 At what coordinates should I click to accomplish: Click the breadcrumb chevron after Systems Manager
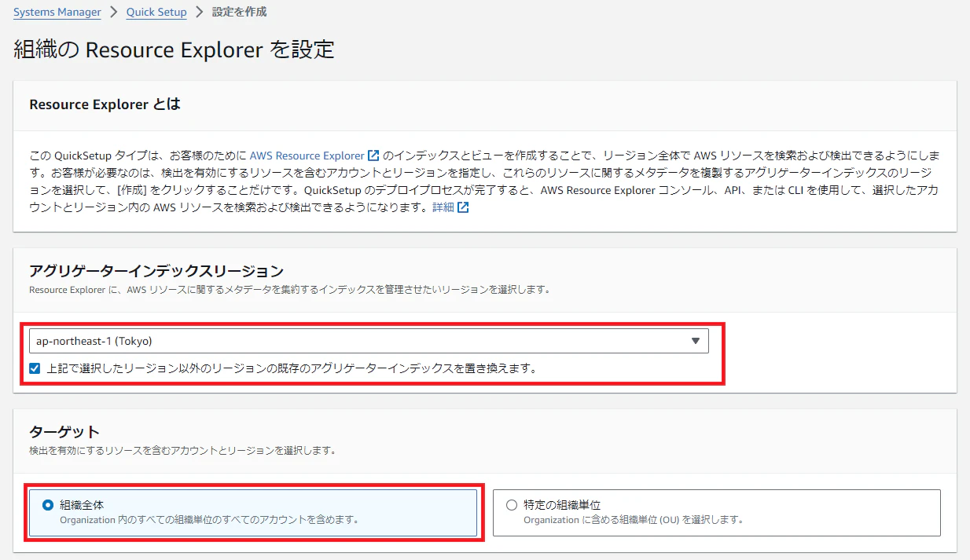click(113, 13)
